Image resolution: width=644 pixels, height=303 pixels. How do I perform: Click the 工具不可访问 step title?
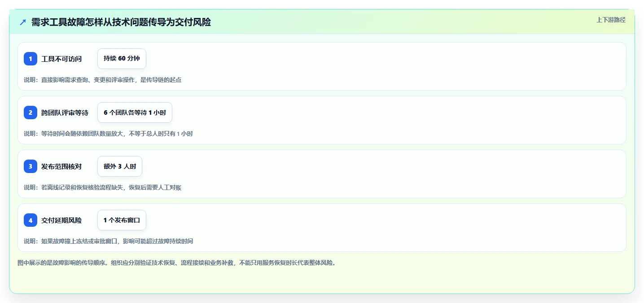(x=61, y=59)
